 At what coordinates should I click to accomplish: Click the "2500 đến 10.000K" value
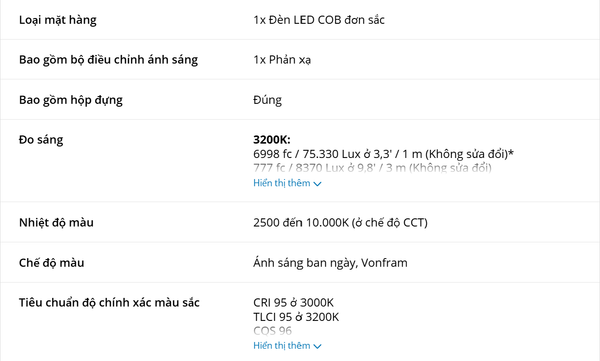pyautogui.click(x=340, y=223)
